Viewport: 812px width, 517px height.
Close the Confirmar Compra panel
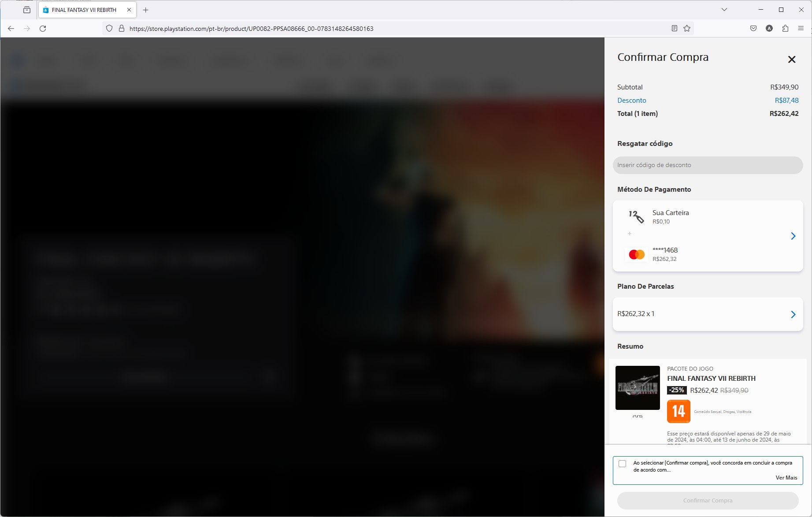[x=791, y=60]
